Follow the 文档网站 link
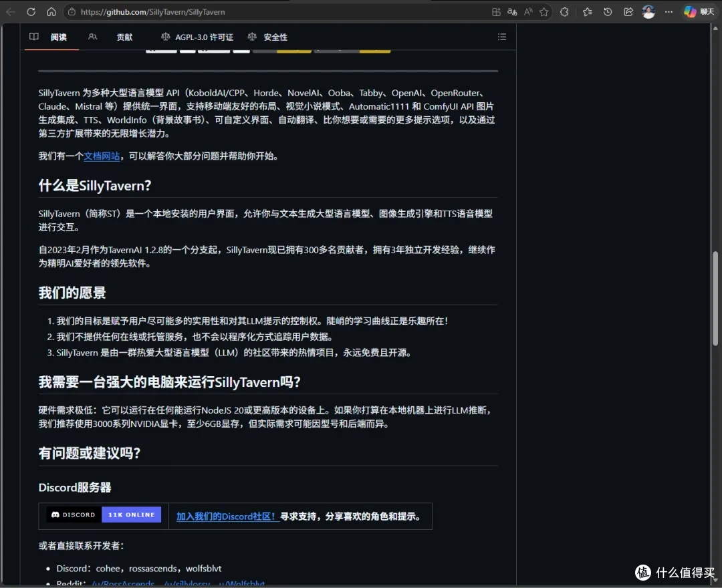The image size is (722, 588). [x=102, y=156]
